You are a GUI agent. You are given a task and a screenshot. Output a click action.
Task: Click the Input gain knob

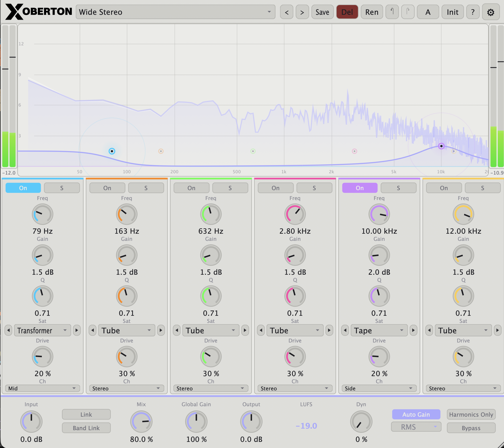(31, 421)
